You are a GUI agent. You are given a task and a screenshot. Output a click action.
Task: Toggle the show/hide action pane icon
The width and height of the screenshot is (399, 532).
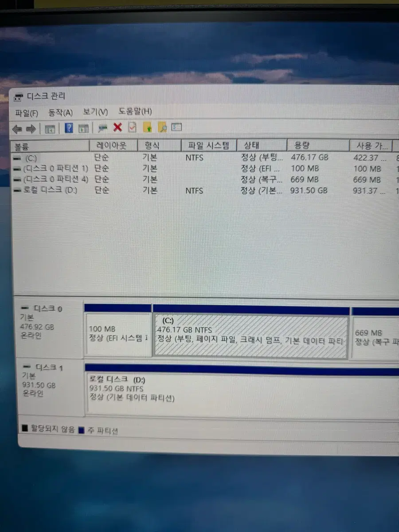83,129
